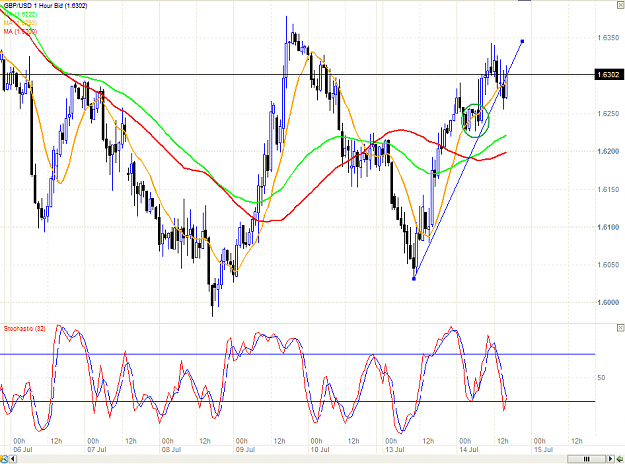Click the 1.6200 price axis label
The height and width of the screenshot is (464, 625).
(608, 151)
